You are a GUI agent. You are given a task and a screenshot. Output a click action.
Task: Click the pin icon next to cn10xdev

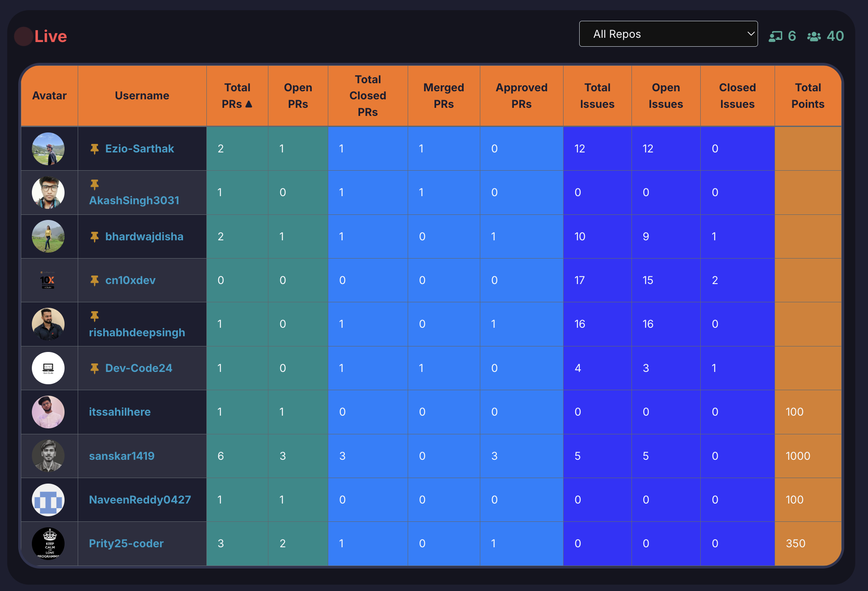(94, 280)
